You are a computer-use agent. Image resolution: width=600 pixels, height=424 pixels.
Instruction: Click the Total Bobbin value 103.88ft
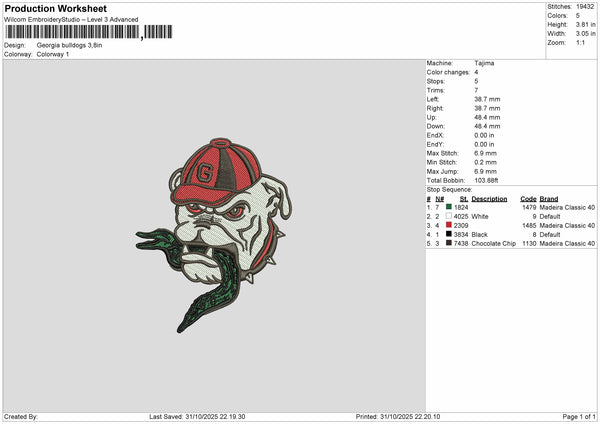coord(486,181)
